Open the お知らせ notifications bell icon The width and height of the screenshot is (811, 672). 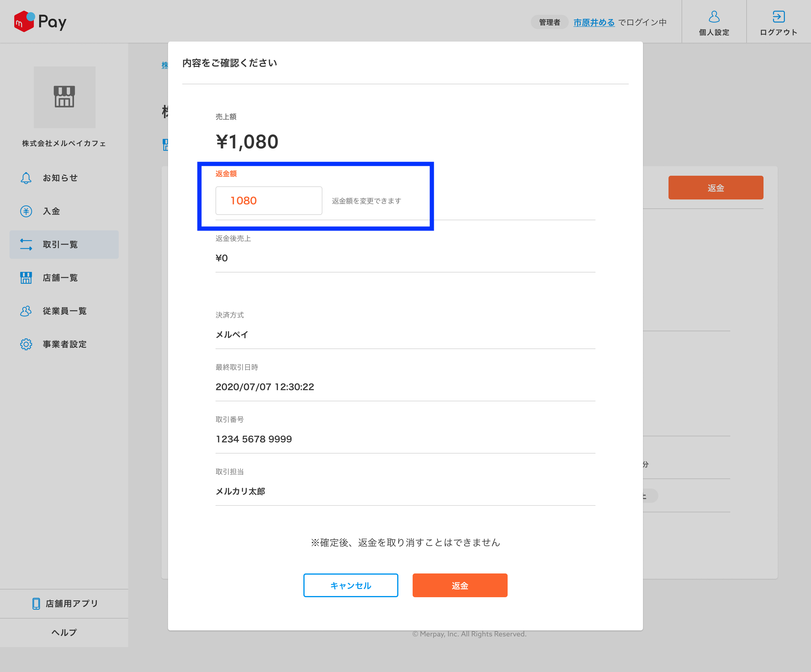click(26, 178)
